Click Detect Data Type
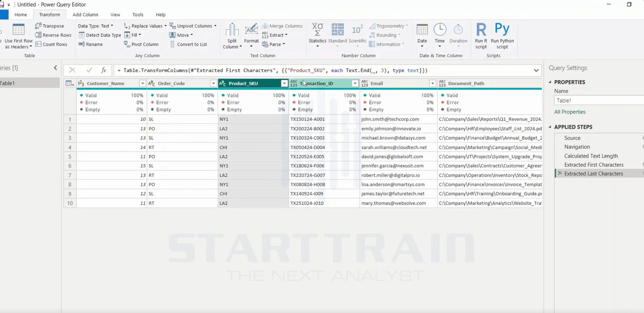 (99, 35)
